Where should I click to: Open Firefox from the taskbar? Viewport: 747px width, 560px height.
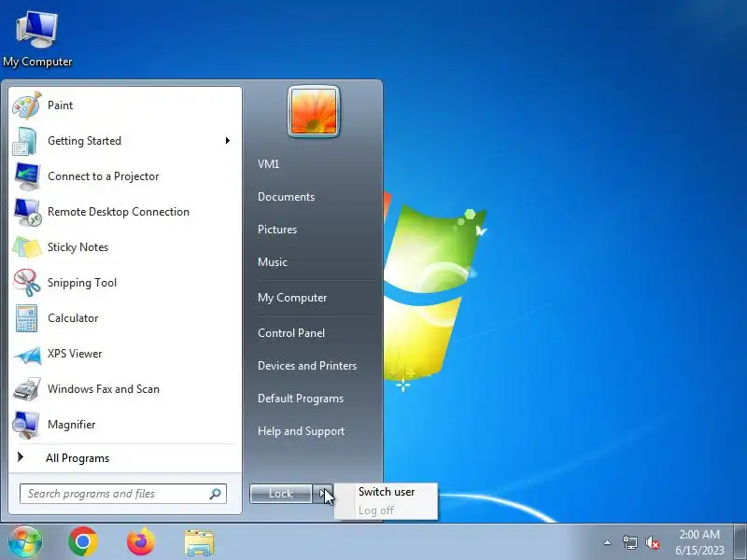tap(141, 541)
